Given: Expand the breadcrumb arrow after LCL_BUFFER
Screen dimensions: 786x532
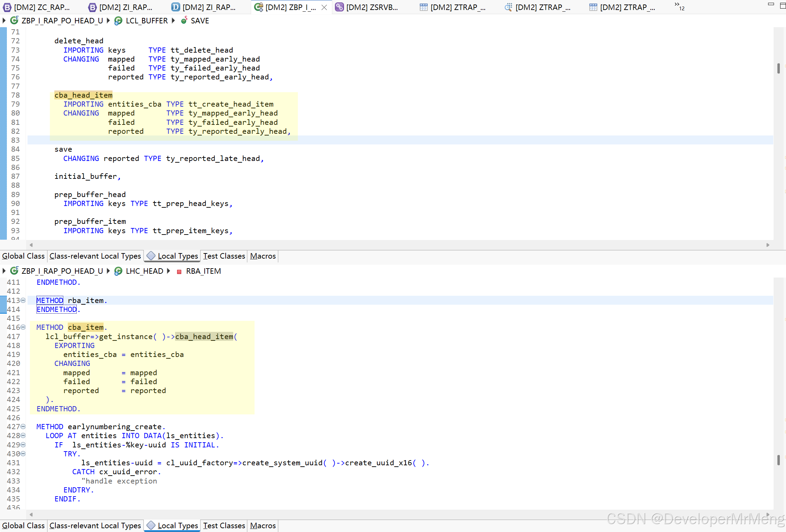Looking at the screenshot, I should (x=173, y=21).
